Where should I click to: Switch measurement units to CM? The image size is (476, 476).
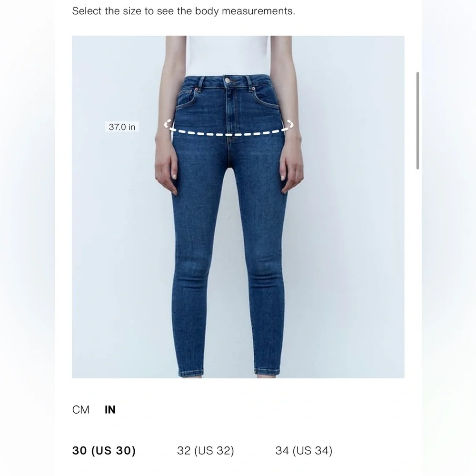point(81,409)
